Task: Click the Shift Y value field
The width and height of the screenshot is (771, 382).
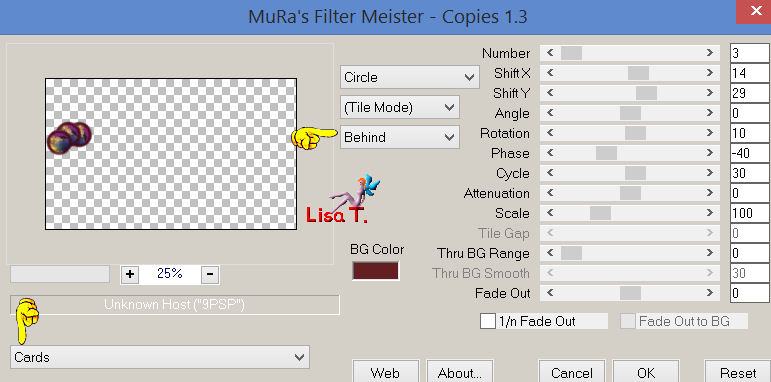Action: 749,93
